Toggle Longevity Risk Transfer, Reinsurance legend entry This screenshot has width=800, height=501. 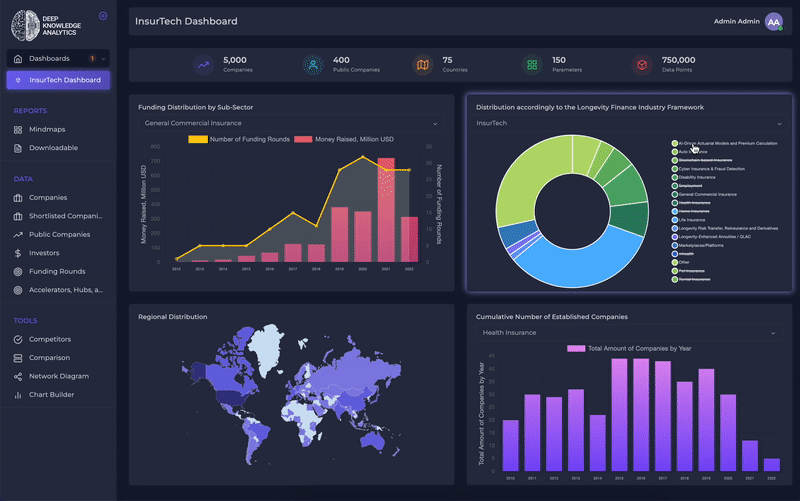click(x=725, y=229)
